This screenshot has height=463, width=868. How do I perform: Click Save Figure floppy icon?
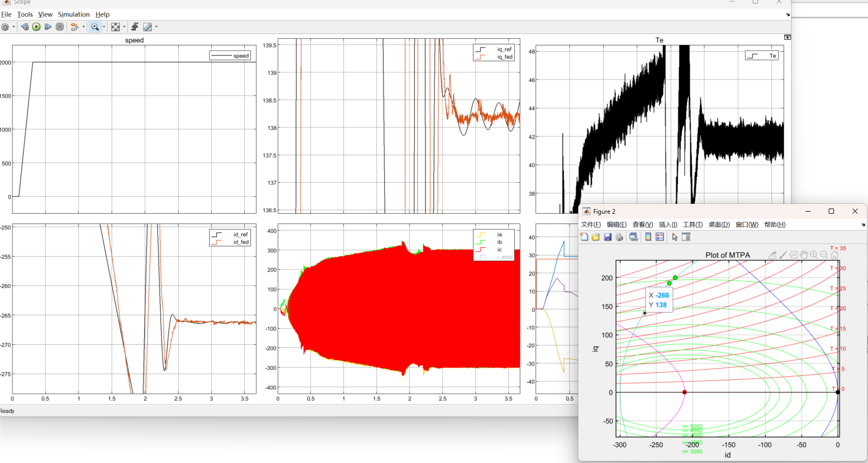click(608, 237)
